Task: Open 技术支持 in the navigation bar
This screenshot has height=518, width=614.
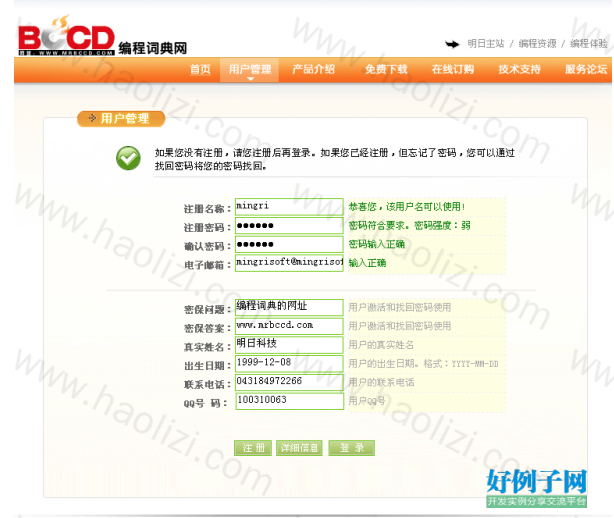Action: 519,69
